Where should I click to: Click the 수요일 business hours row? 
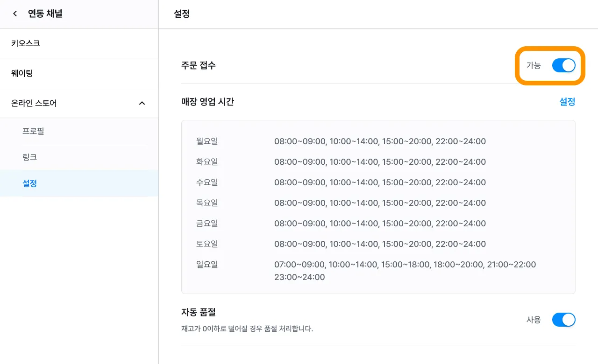tap(380, 182)
